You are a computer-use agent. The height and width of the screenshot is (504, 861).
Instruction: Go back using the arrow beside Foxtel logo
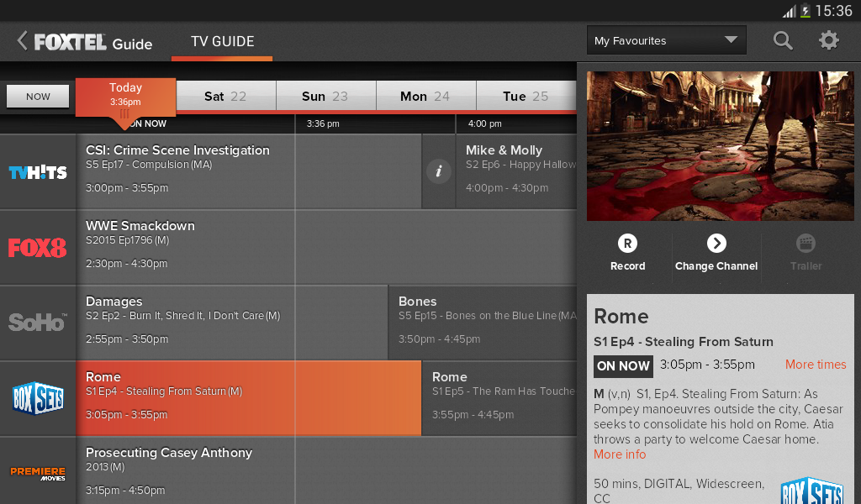[x=22, y=40]
